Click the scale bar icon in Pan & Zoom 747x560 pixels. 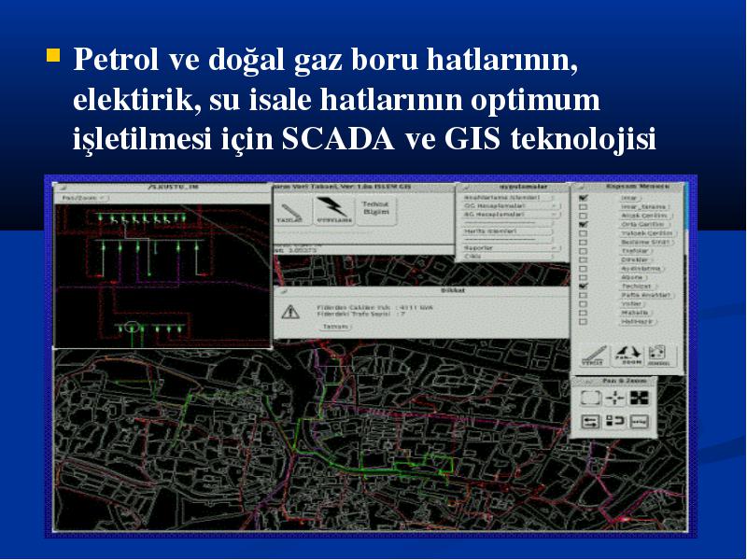[x=640, y=422]
